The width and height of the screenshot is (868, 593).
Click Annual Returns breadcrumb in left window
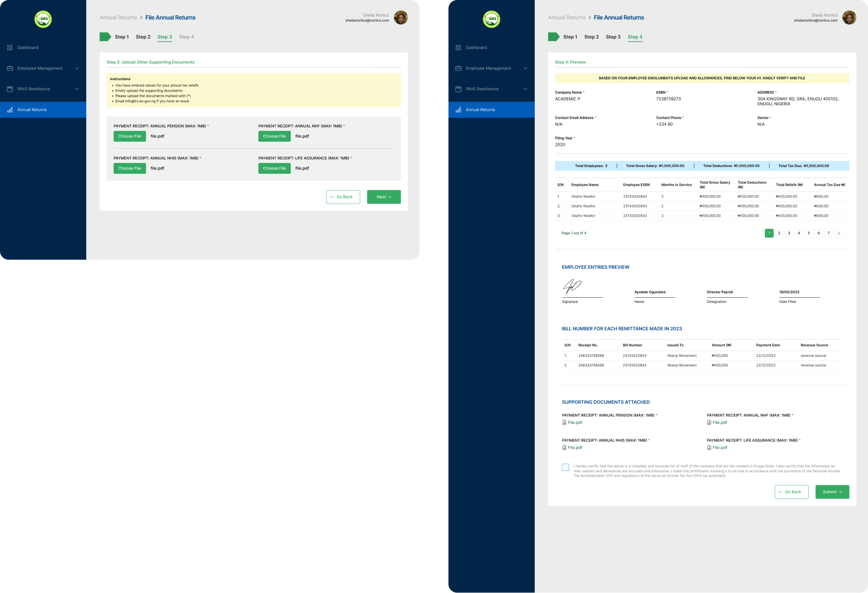coord(118,18)
